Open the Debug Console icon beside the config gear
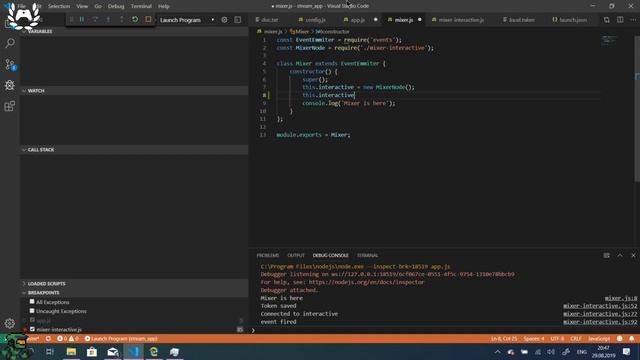 238,20
